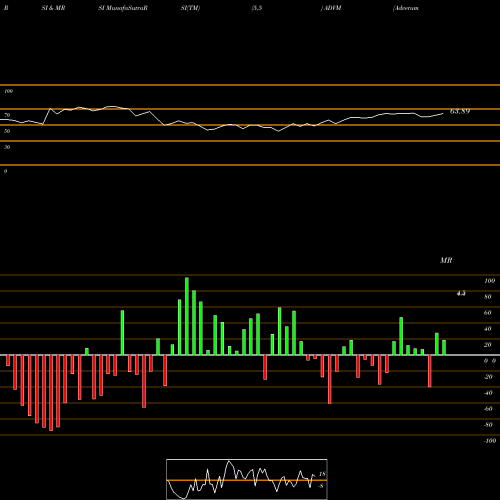Click the RSI axis label 50

click(x=7, y=131)
